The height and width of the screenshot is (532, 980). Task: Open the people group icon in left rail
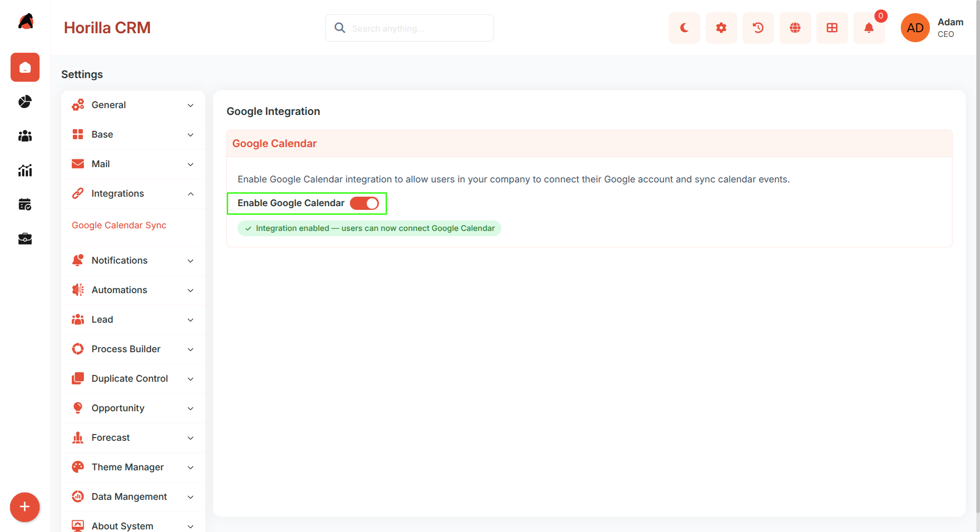pyautogui.click(x=25, y=136)
